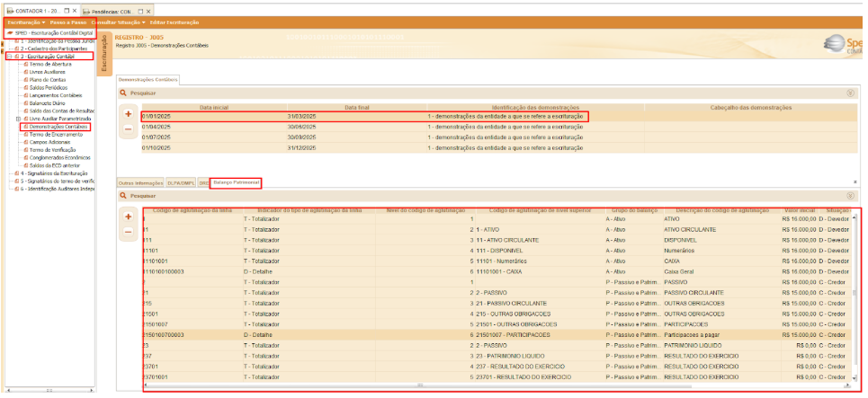Click the Identificação das demonstrações column header
This screenshot has width=868, height=398.
[535, 107]
